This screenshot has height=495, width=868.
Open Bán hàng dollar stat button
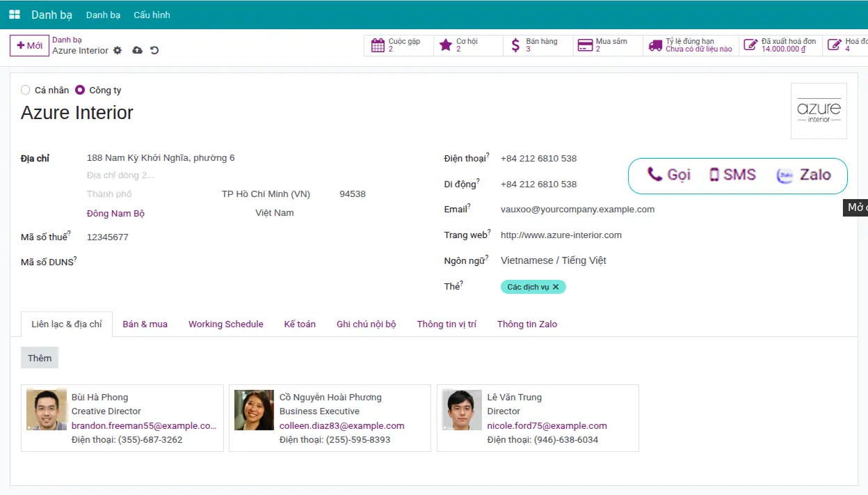tap(537, 45)
